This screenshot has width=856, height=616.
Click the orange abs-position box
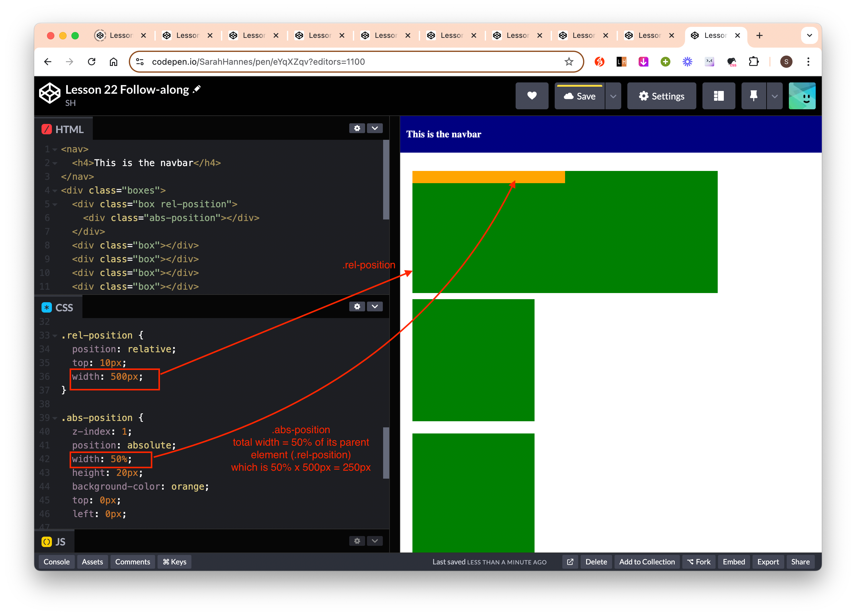coord(488,177)
